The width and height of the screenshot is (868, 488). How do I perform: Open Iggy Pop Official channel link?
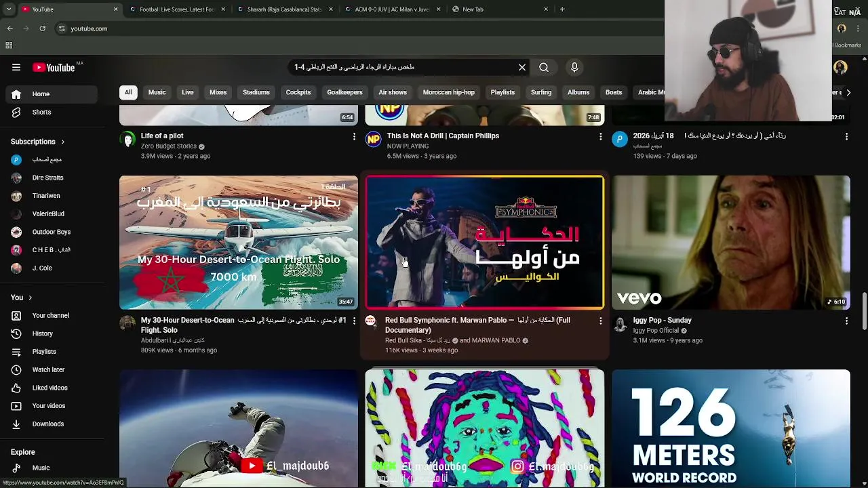coord(656,331)
